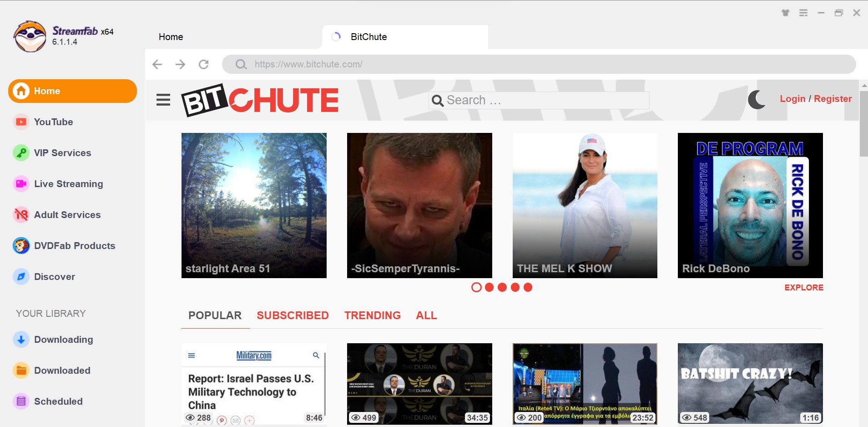Open the -SicSemperTyrannis- channel thumbnail
This screenshot has height=427, width=868.
click(x=419, y=205)
